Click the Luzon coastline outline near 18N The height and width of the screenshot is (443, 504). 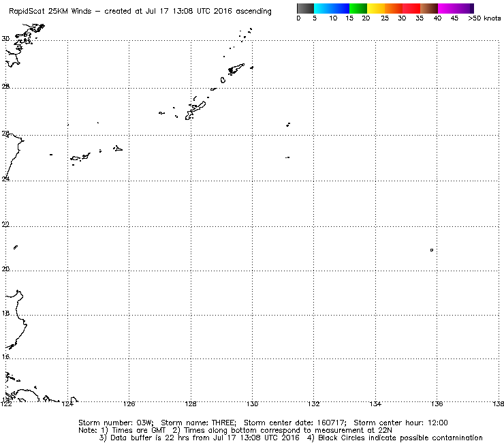point(17,318)
